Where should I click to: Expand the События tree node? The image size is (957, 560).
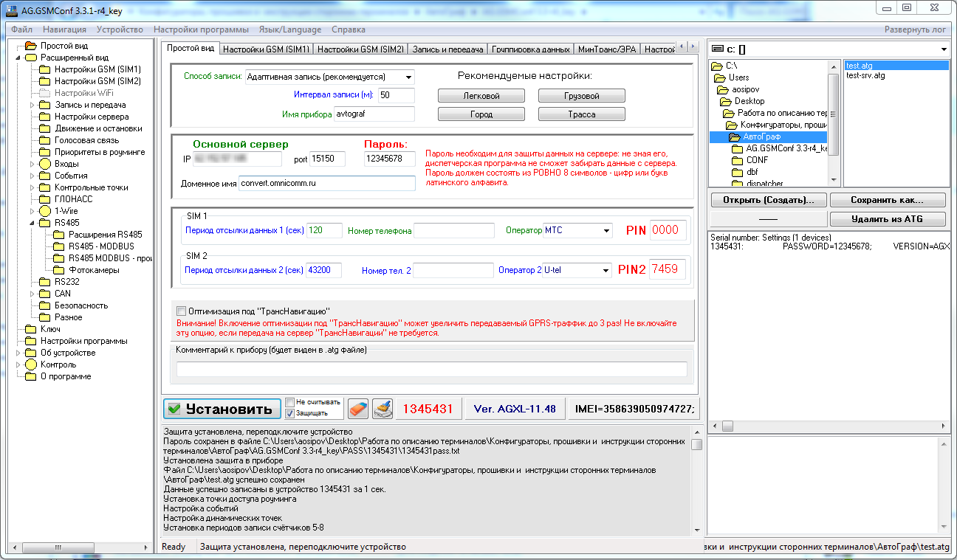coord(32,176)
